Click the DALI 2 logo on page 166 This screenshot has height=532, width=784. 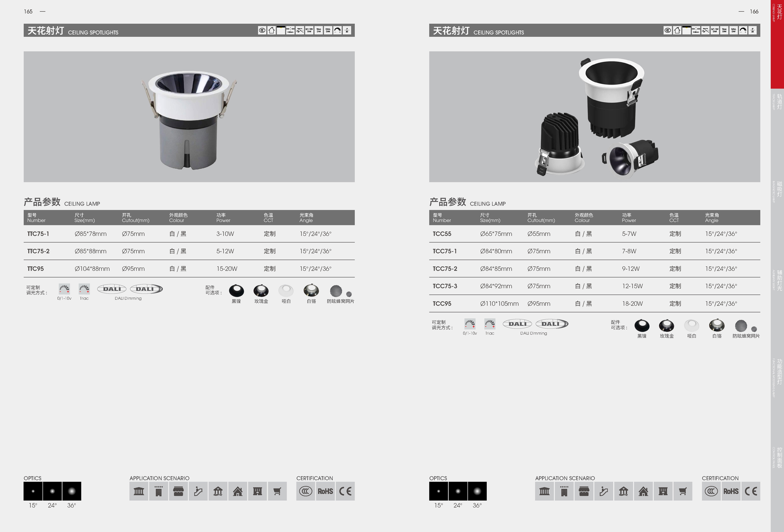tap(552, 324)
